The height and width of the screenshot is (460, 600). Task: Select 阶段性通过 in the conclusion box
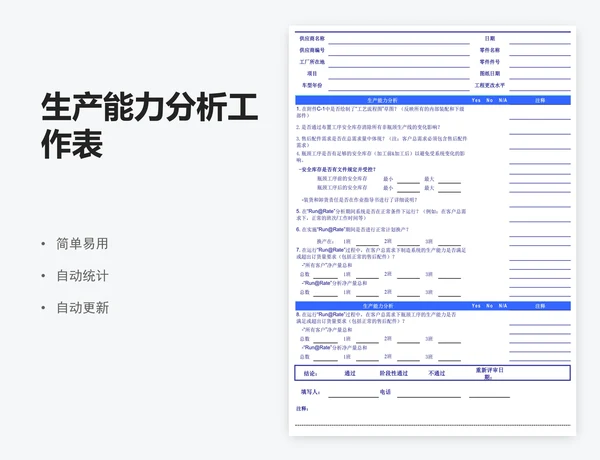(x=393, y=373)
